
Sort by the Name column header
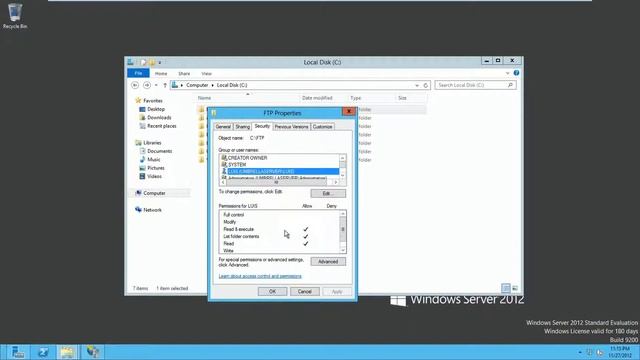click(x=204, y=98)
